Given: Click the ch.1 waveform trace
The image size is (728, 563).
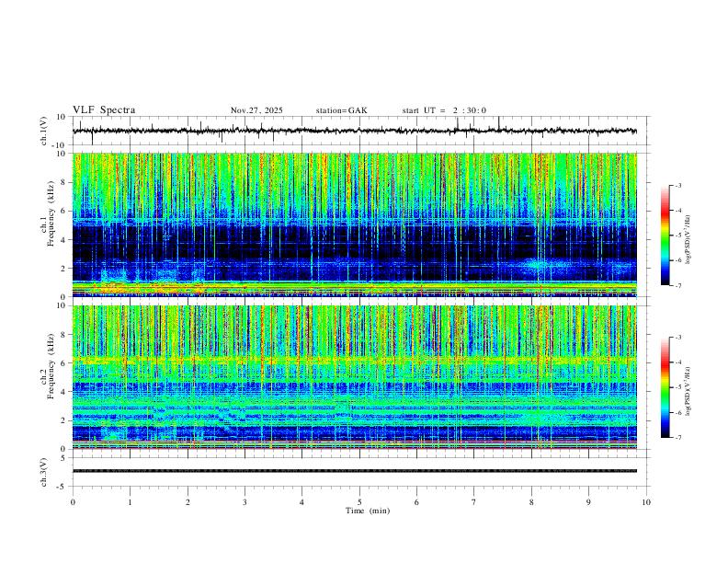Looking at the screenshot, I should pyautogui.click(x=355, y=131).
